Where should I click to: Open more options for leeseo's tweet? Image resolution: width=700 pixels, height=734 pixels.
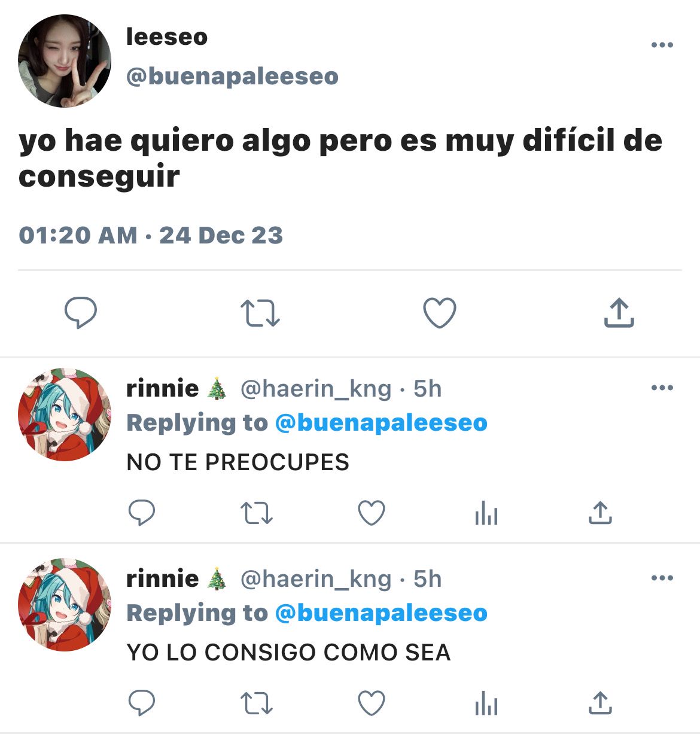[662, 45]
